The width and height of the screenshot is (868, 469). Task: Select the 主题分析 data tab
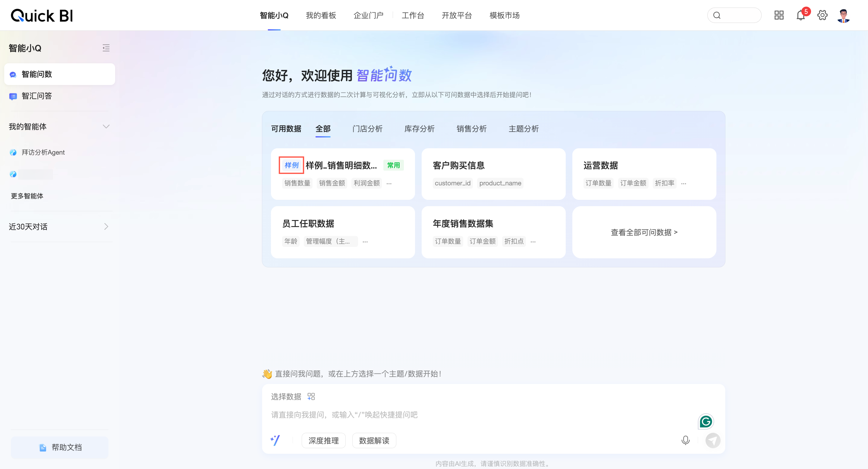[523, 129]
